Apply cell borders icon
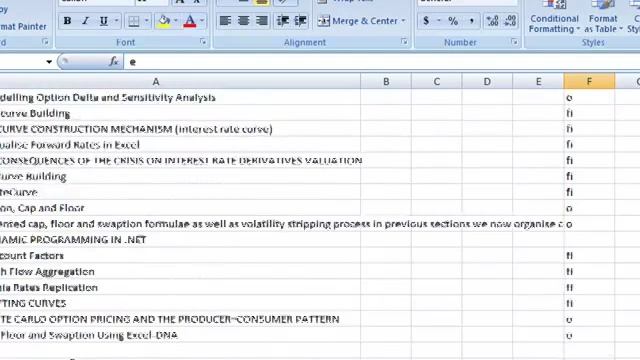This screenshot has height=360, width=640. pos(133,21)
